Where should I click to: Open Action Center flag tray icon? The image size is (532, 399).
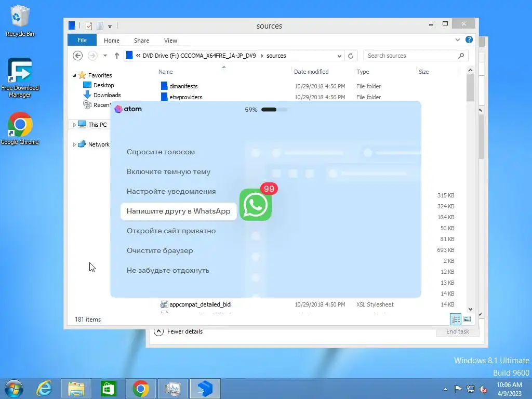(x=458, y=389)
